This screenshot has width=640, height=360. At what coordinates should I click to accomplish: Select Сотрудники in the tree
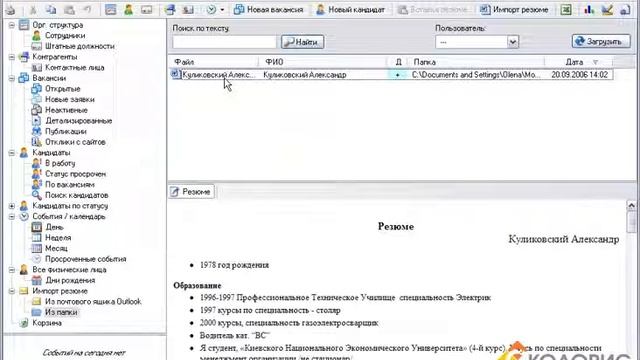point(65,36)
